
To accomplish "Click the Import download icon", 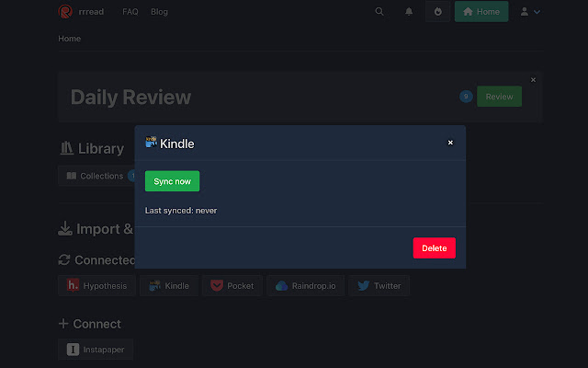I will 65,228.
